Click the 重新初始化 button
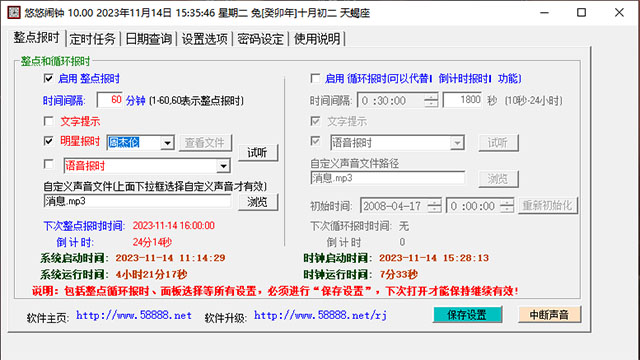Screen dimensions: 640x360 coord(548,205)
